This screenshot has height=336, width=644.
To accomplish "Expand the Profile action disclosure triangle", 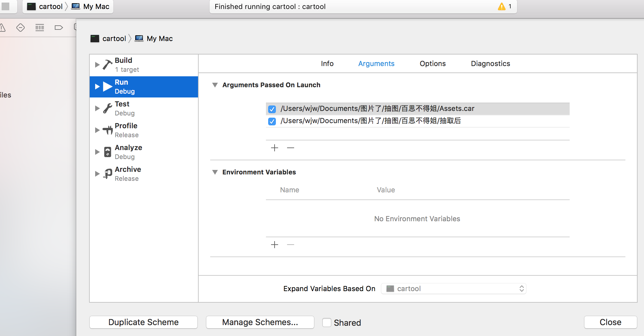I will (x=97, y=130).
